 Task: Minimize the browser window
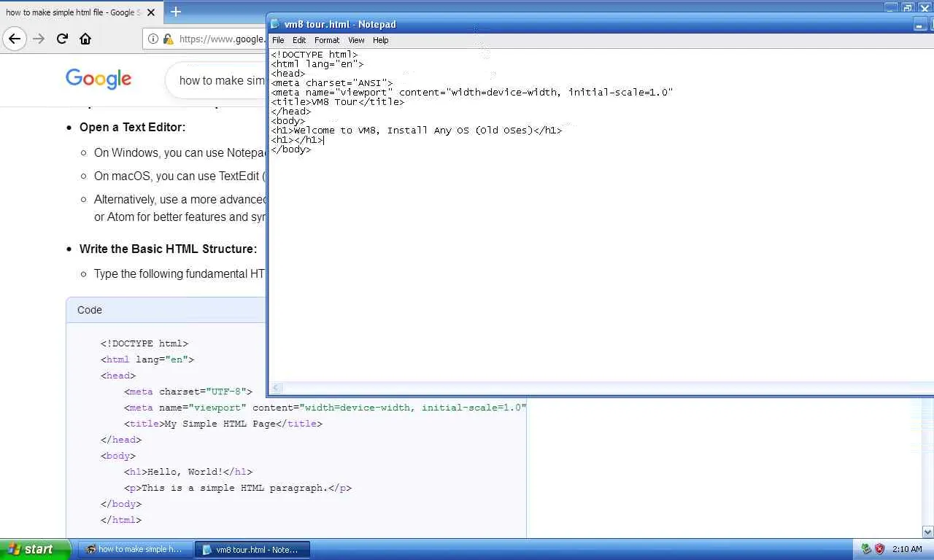pos(891,7)
